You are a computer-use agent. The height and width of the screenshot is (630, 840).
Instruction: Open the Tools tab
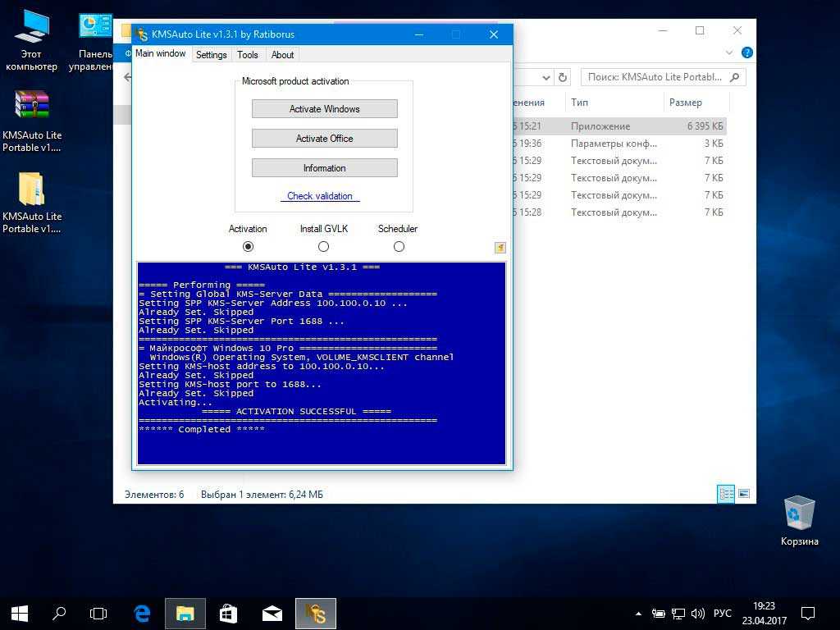click(x=248, y=55)
